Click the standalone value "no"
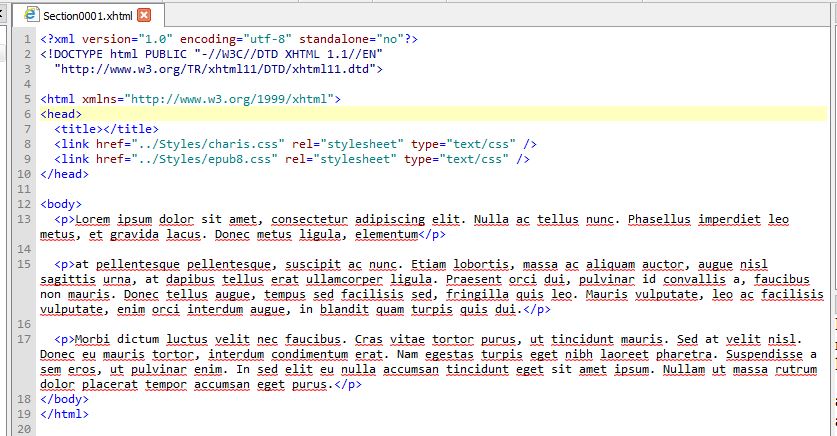 click(x=390, y=39)
